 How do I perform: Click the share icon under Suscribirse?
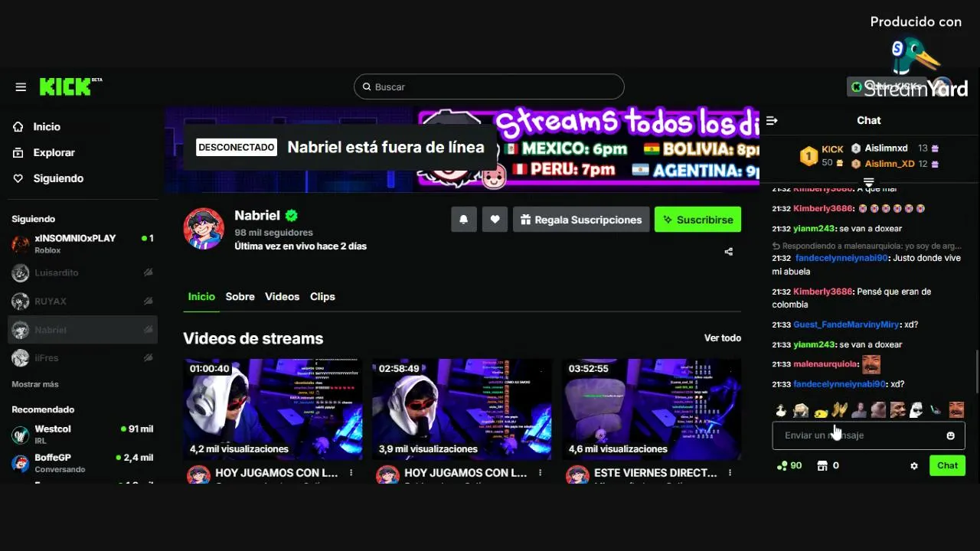click(x=729, y=252)
